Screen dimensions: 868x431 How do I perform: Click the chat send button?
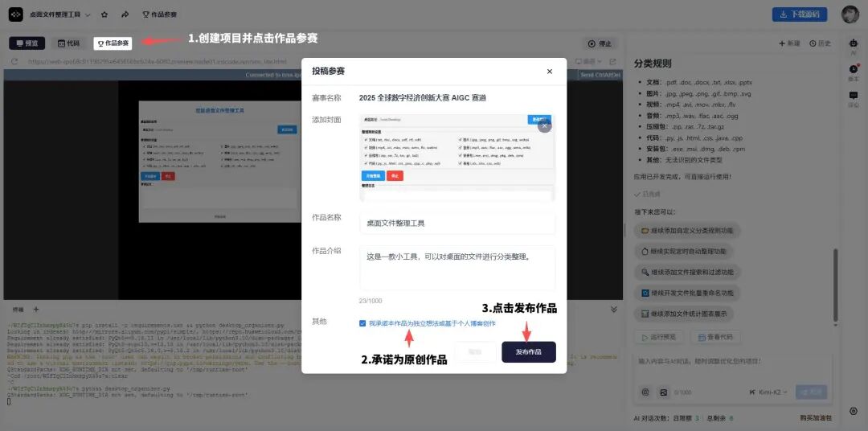(811, 392)
